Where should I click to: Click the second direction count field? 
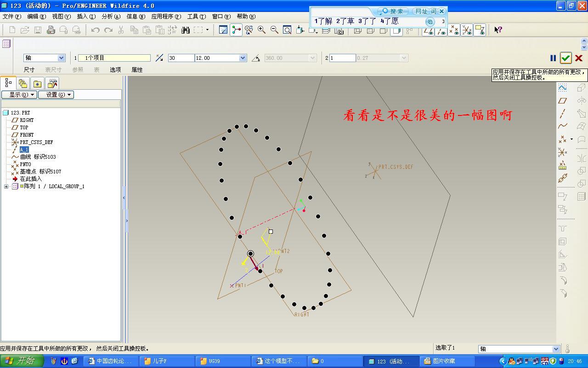tap(342, 58)
